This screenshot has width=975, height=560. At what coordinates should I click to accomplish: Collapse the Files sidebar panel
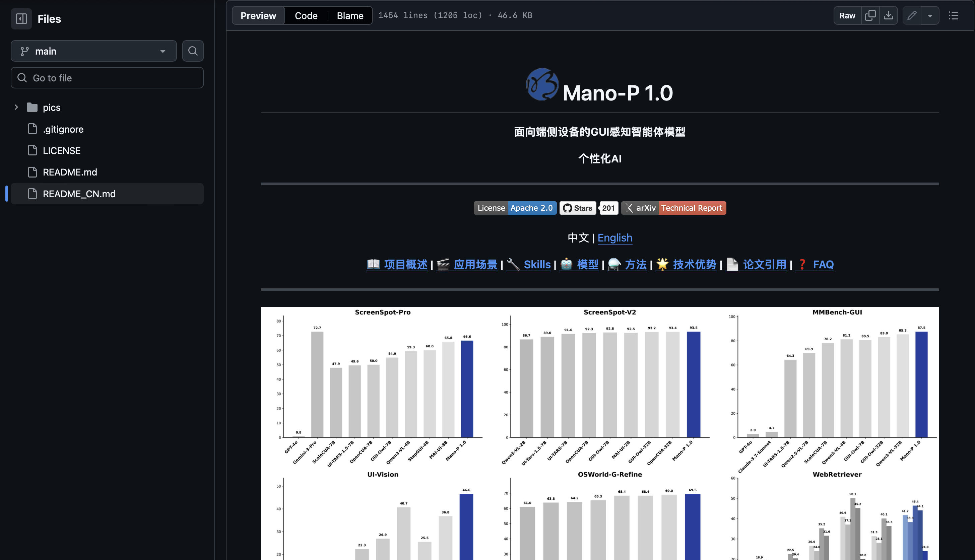(x=21, y=18)
